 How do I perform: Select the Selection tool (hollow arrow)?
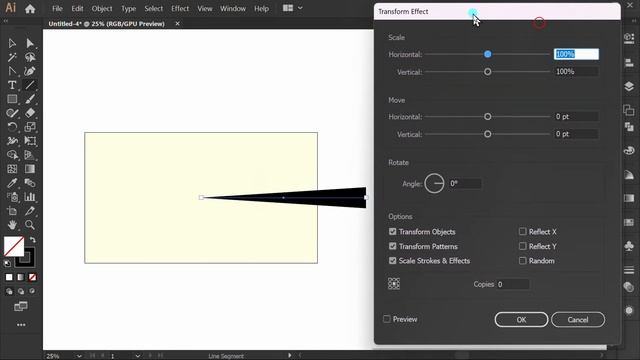12,43
